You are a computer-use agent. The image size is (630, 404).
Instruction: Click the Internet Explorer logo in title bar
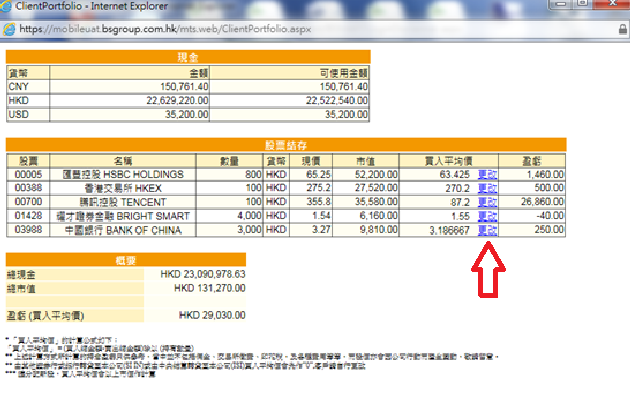point(6,6)
